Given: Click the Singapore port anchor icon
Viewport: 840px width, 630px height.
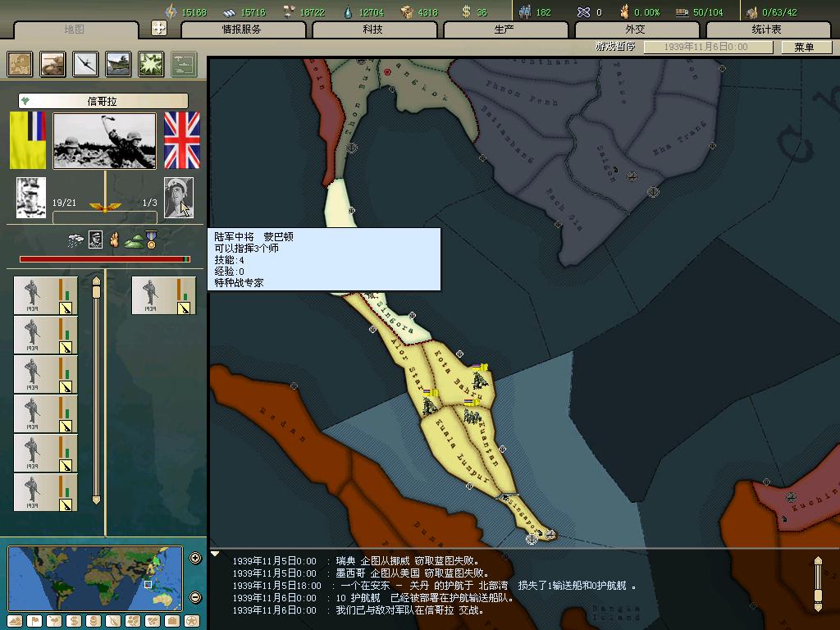Looking at the screenshot, I should coord(532,539).
